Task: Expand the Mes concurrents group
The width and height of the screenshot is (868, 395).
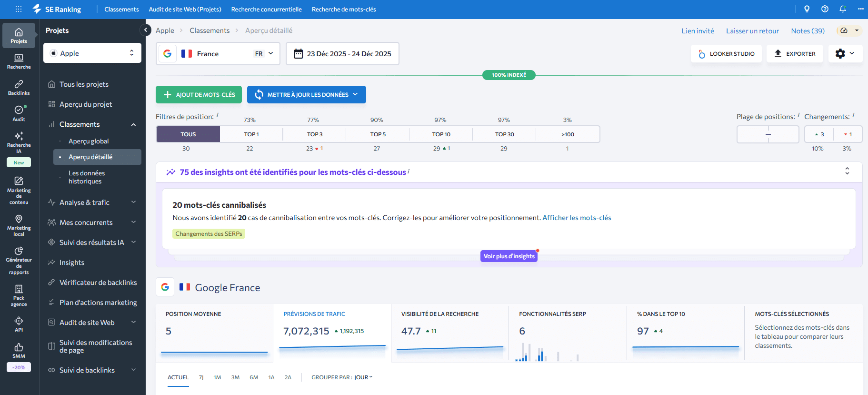Action: 134,222
